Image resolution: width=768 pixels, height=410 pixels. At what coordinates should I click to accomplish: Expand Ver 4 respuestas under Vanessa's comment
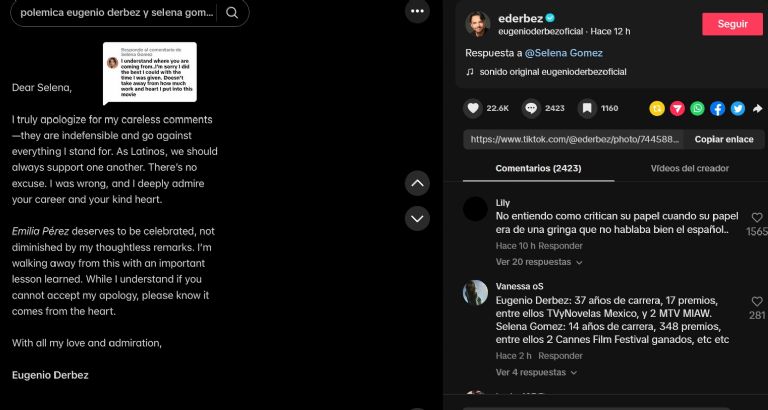pos(536,372)
